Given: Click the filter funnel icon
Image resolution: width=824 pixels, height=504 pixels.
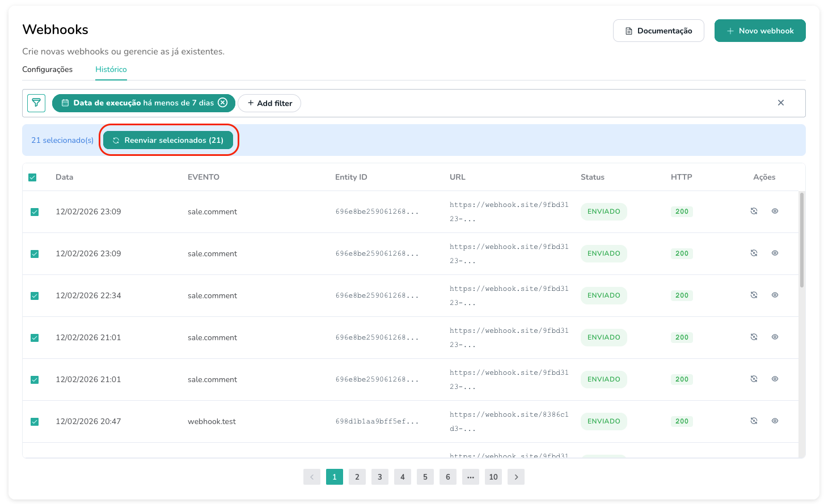Looking at the screenshot, I should coord(36,103).
